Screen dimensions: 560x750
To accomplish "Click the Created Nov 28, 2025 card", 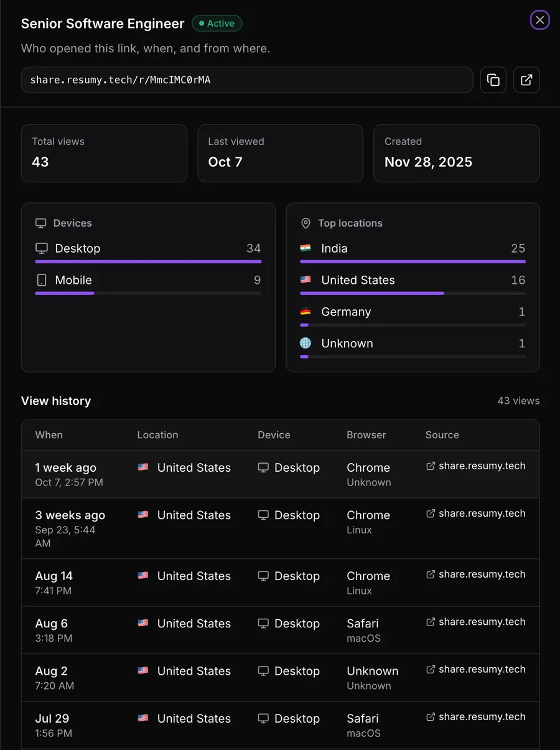I will point(457,153).
